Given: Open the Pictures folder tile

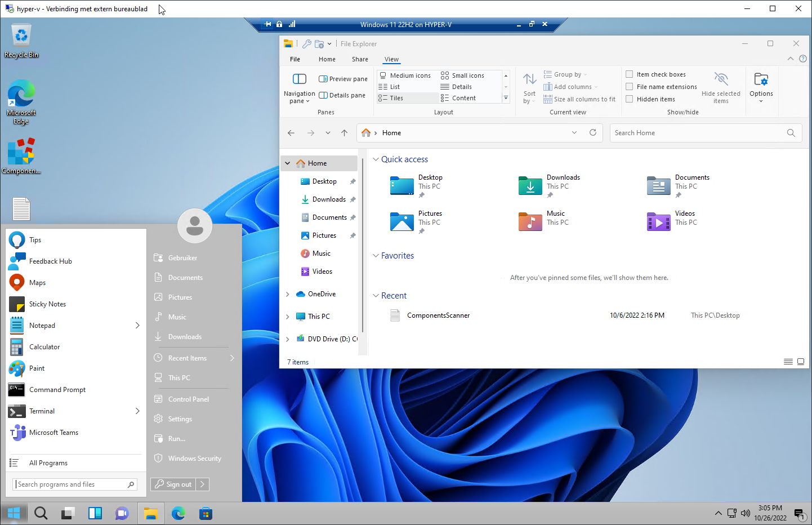Looking at the screenshot, I should 417,222.
